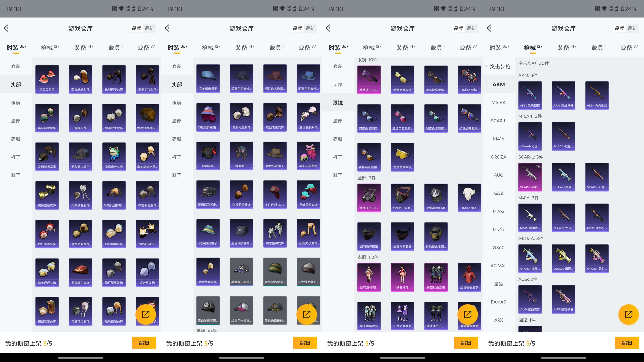Select 套装 category on the leftmost screen
644x362 pixels.
click(x=16, y=66)
